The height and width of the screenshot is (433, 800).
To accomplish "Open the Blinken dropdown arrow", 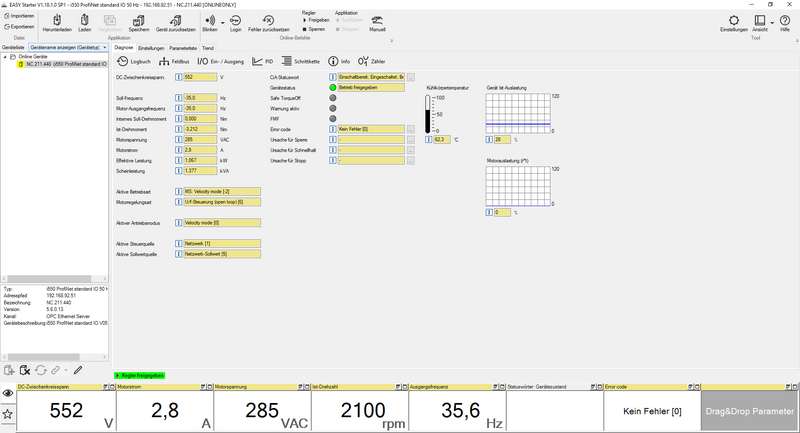I will [222, 22].
